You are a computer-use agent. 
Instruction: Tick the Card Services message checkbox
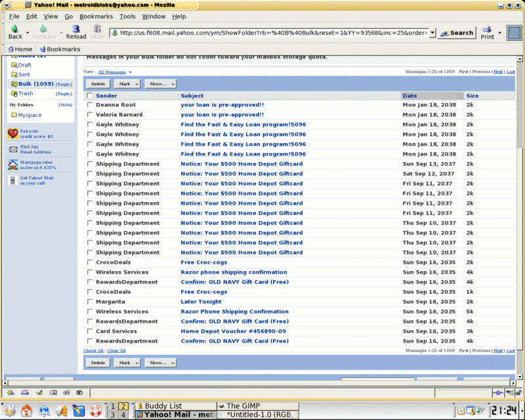point(90,331)
